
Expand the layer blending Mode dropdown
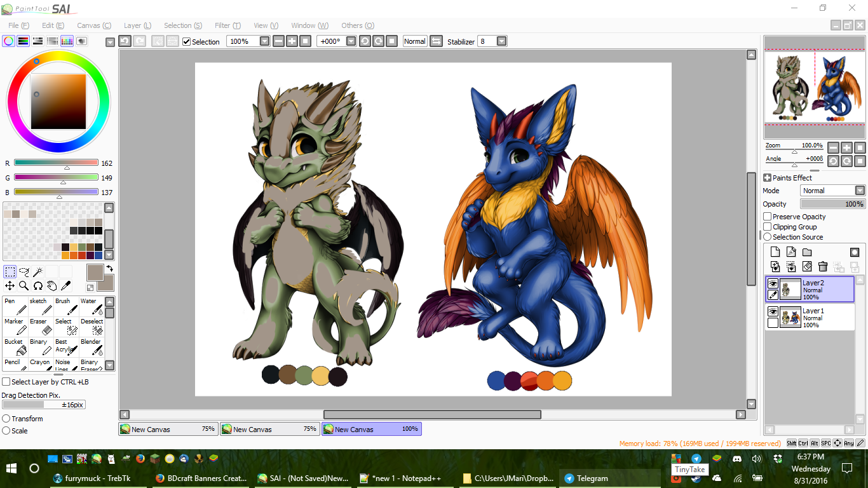[859, 191]
